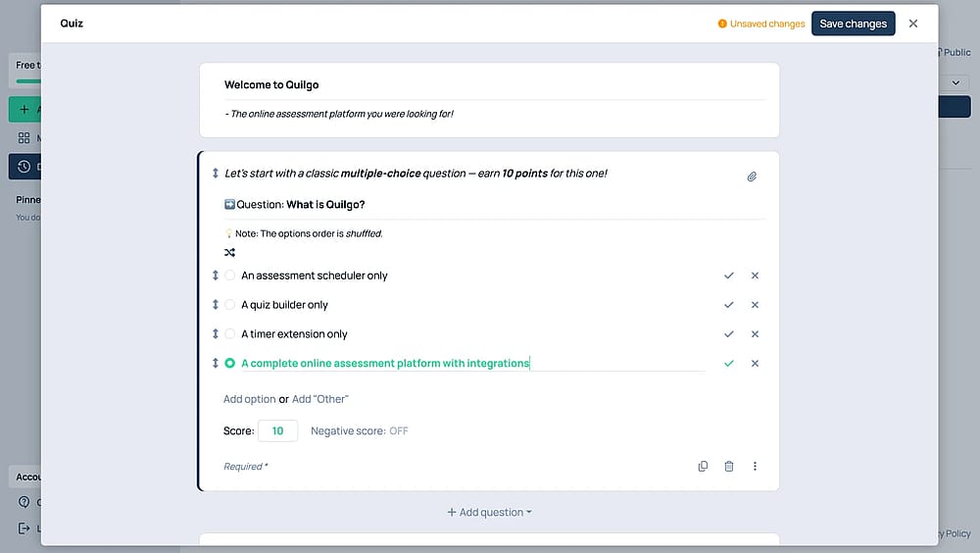Viewport: 980px width, 553px height.
Task: Open help question-mark icon in background sidebar
Action: pos(24,502)
